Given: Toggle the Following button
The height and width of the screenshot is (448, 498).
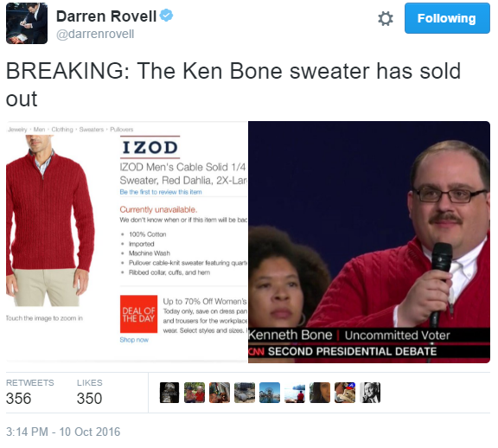Looking at the screenshot, I should pos(447,18).
